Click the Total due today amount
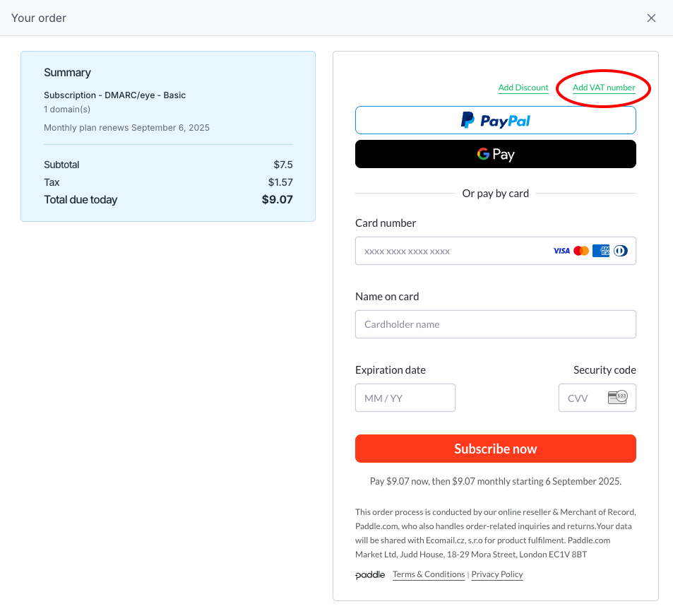This screenshot has width=673, height=616. tap(278, 200)
